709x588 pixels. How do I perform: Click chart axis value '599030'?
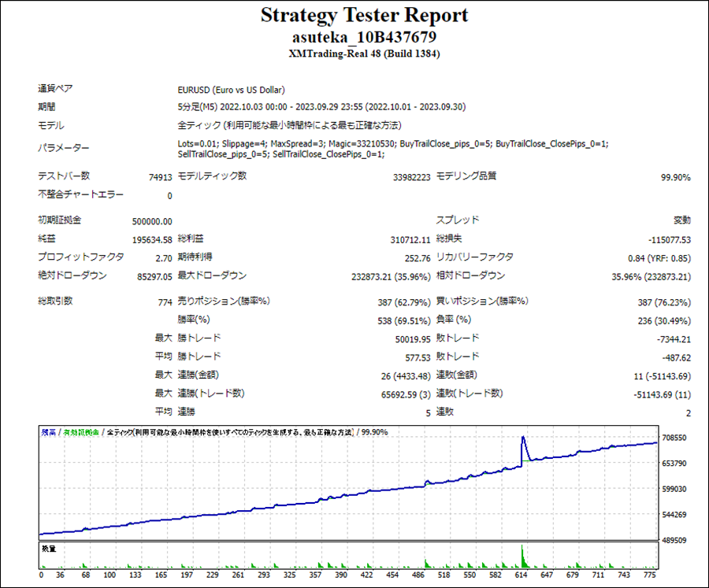coord(674,490)
